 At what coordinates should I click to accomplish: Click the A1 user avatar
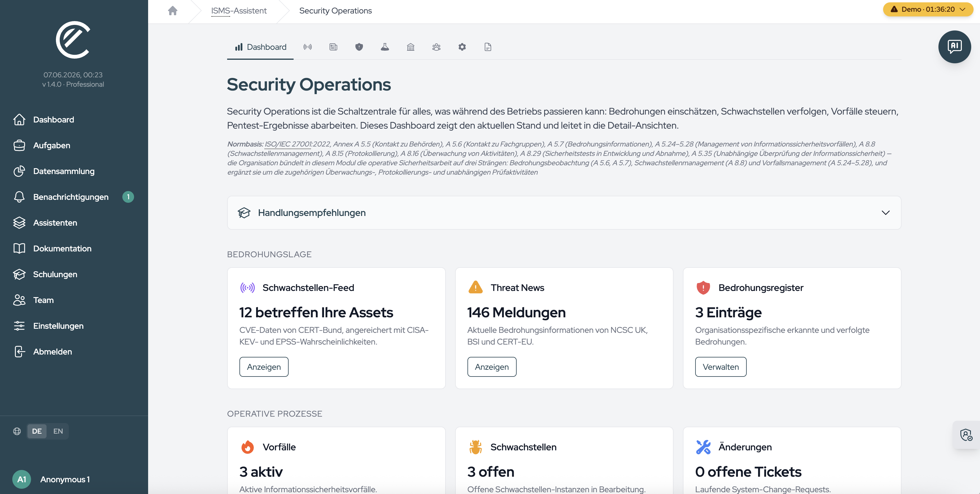(x=22, y=479)
